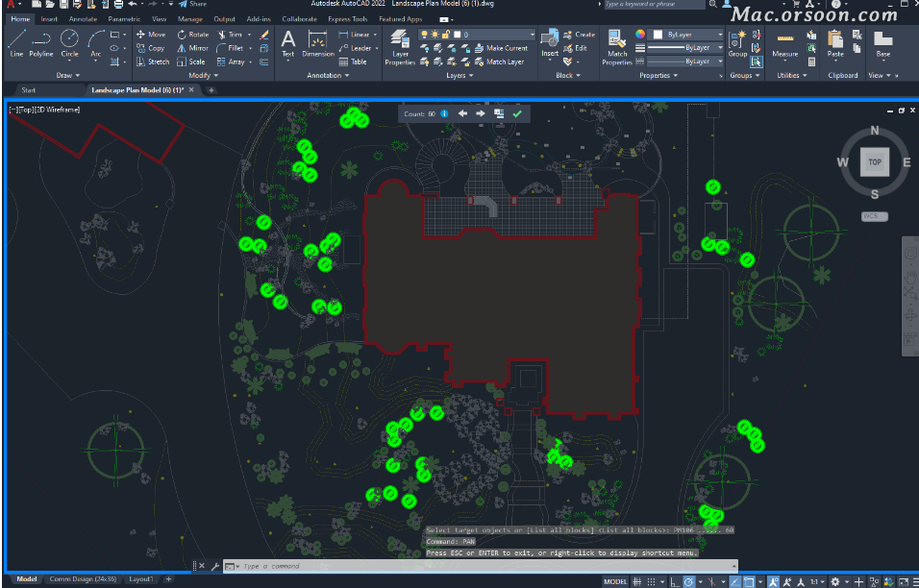Open annotation scale 1:1 dropdown

pos(817,582)
